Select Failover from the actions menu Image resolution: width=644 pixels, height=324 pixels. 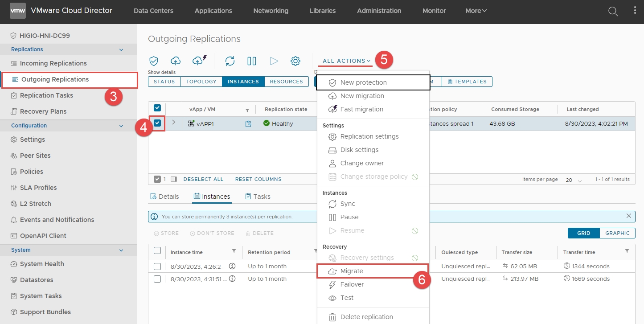[x=352, y=284]
